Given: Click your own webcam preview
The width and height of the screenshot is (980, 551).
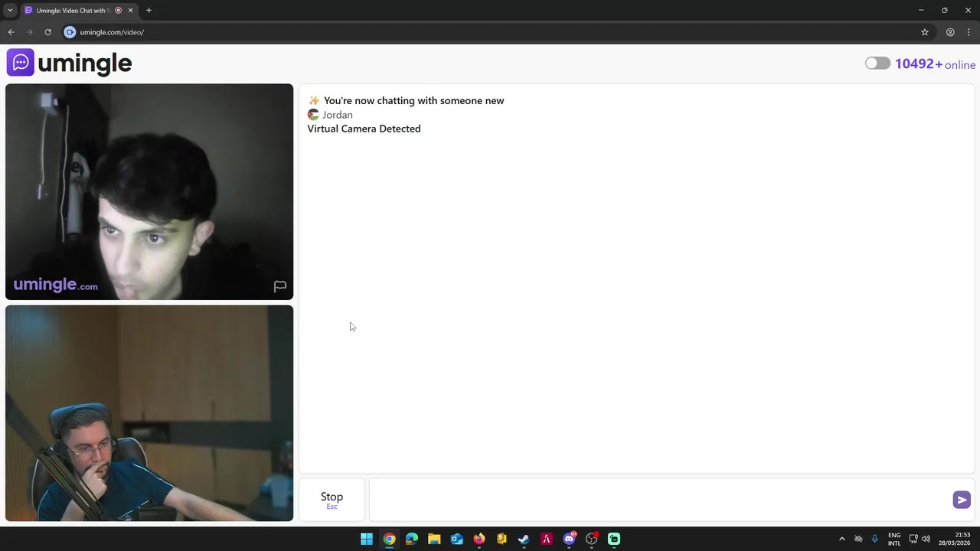Looking at the screenshot, I should point(149,413).
